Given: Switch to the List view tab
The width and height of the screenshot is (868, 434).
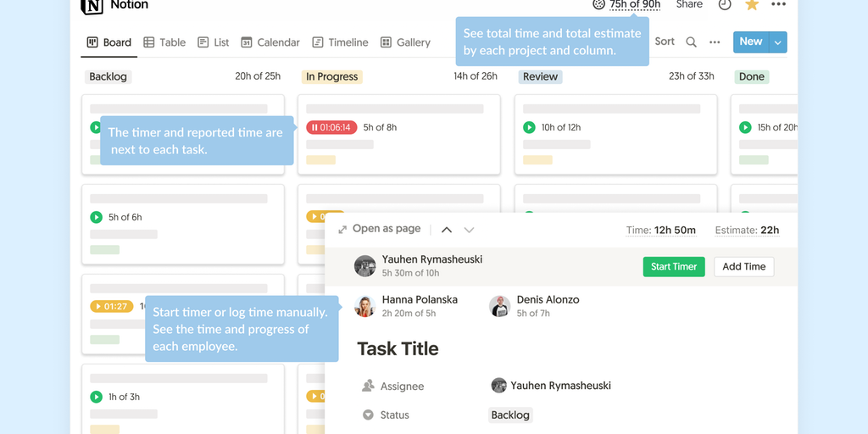Looking at the screenshot, I should click(213, 42).
